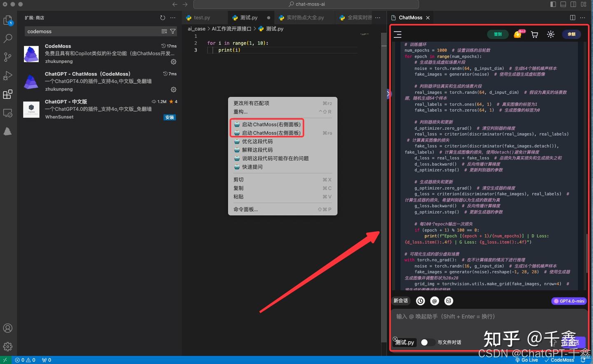Click the image icon above the chat input
593x364 pixels.
click(448, 301)
